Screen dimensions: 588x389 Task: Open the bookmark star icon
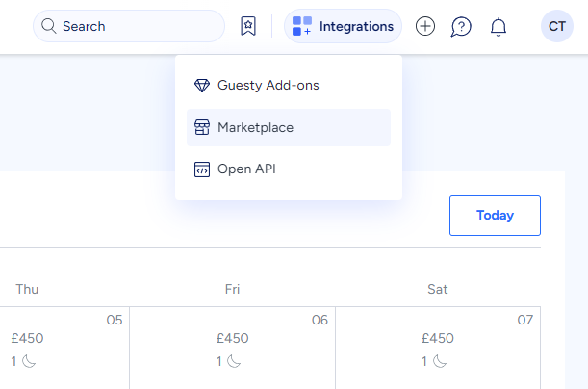point(248,26)
